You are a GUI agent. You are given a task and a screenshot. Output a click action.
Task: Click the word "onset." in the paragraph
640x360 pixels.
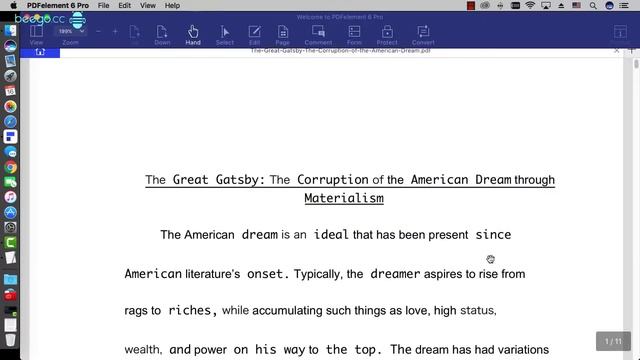click(x=268, y=274)
